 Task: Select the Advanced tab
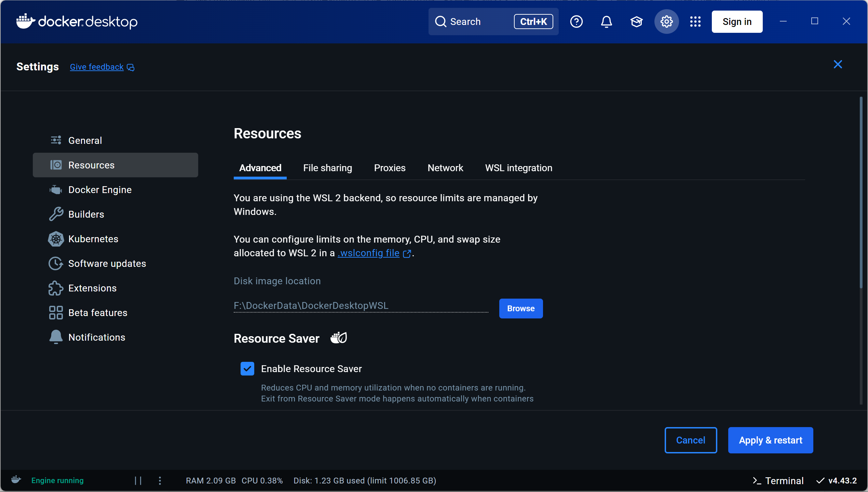coord(260,168)
